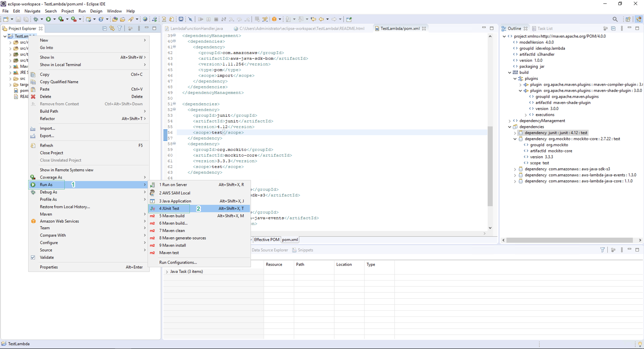Click line 56 scope test in editor
This screenshot has height=349, width=644.
tap(218, 133)
